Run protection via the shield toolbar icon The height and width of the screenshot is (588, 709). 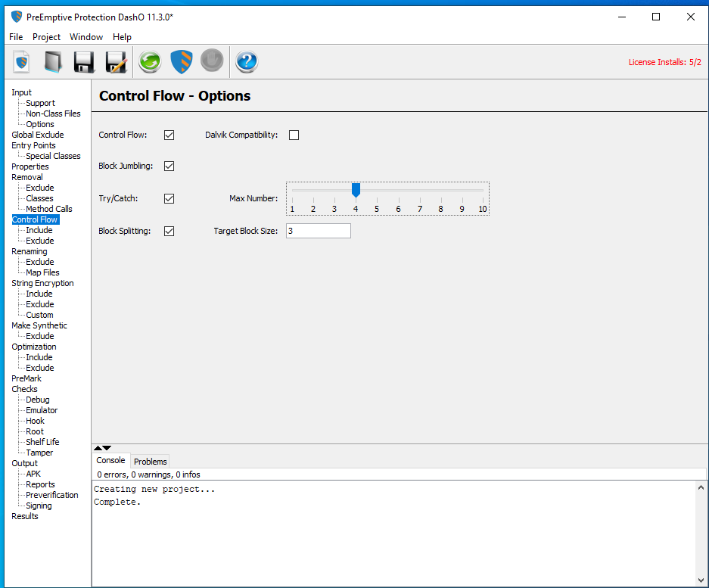coord(181,61)
